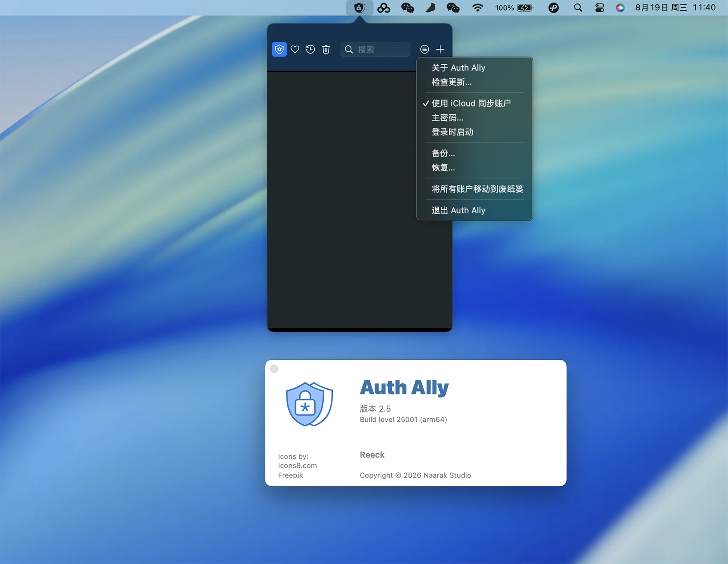Screen dimensions: 728x564
Task: Click the Auth Ally shield icon in menu bar
Action: click(x=359, y=8)
